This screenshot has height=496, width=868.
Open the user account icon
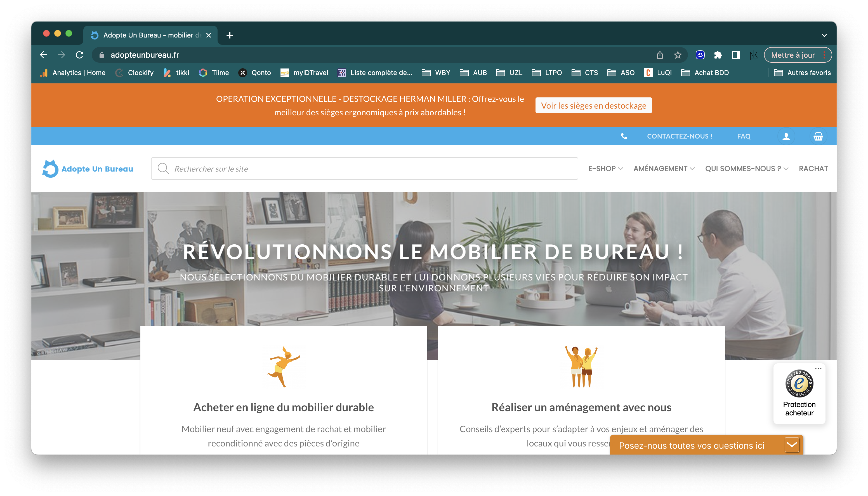pos(786,136)
